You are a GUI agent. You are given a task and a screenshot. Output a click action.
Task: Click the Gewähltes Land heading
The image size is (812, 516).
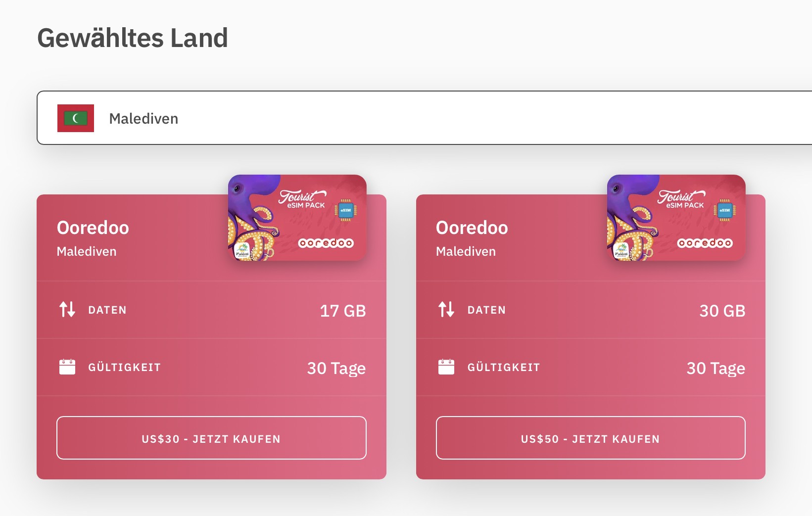pyautogui.click(x=133, y=38)
